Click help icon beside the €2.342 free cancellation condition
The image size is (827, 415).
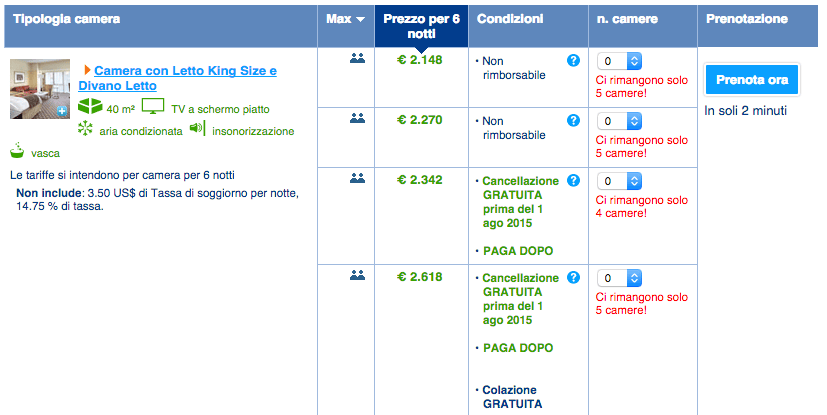click(573, 181)
